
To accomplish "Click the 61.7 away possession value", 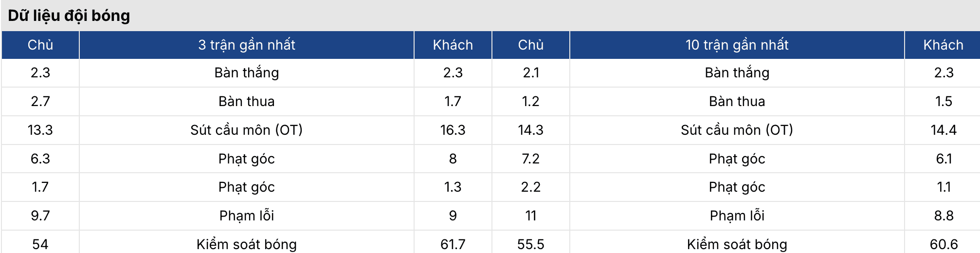I will [453, 244].
